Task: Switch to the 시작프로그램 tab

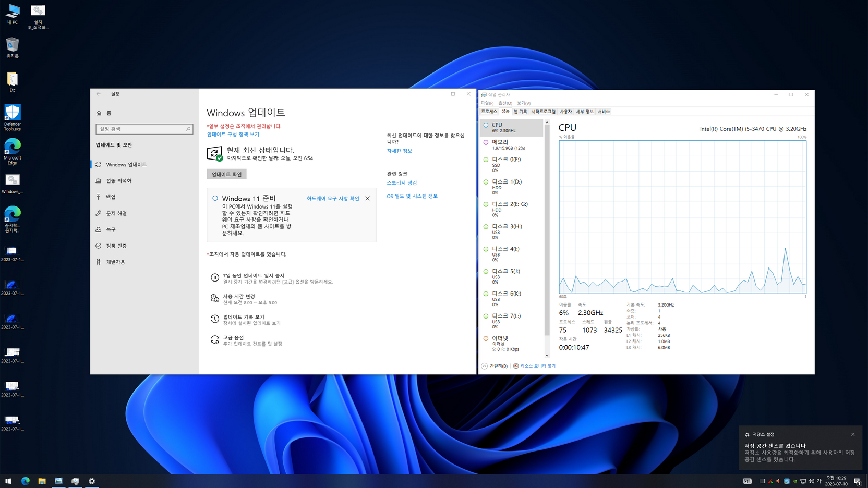Action: (543, 112)
